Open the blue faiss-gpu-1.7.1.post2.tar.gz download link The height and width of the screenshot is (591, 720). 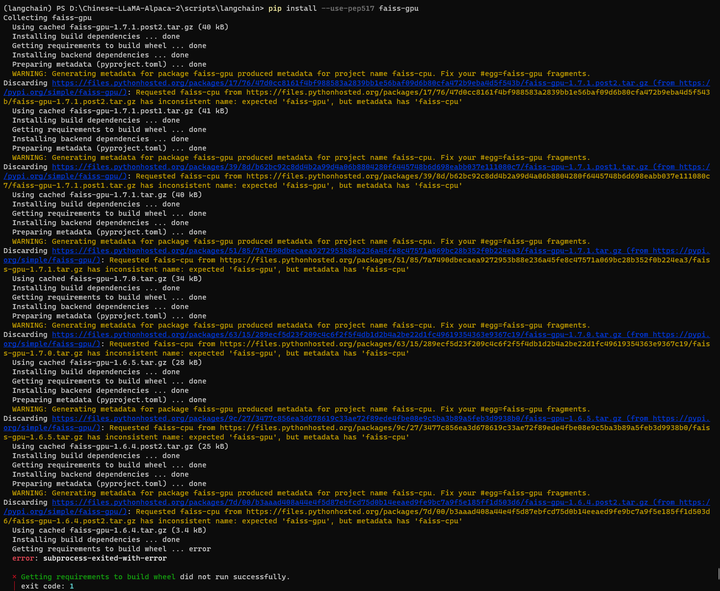[381, 83]
